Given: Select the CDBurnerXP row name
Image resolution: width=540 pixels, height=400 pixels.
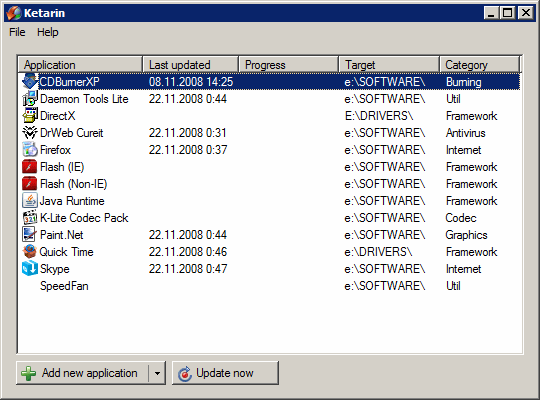Looking at the screenshot, I should point(69,82).
